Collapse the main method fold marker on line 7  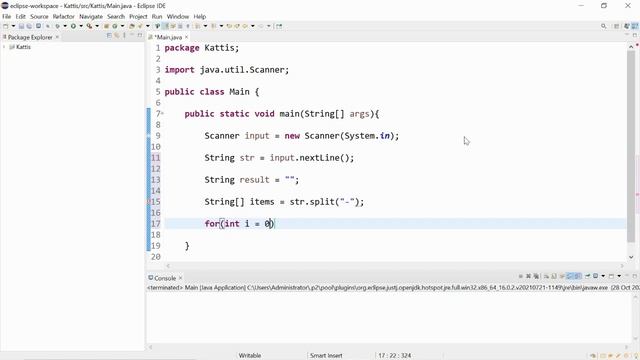(x=162, y=114)
